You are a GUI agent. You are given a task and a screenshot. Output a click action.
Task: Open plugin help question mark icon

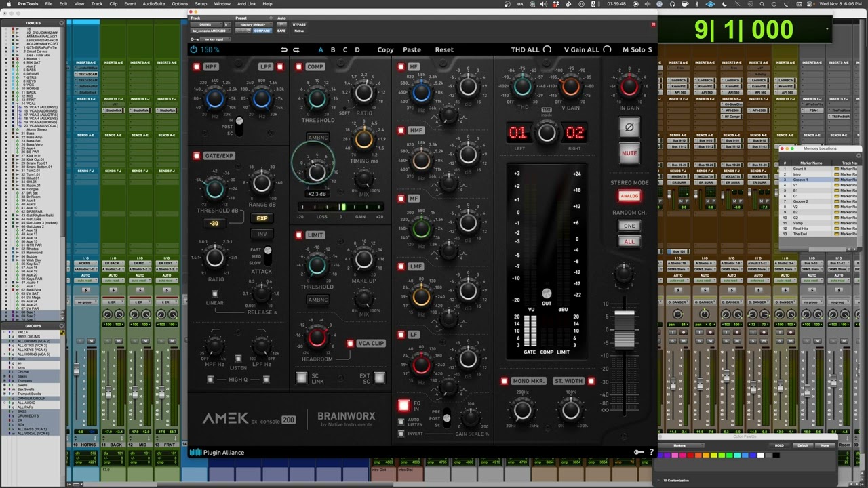pos(652,452)
